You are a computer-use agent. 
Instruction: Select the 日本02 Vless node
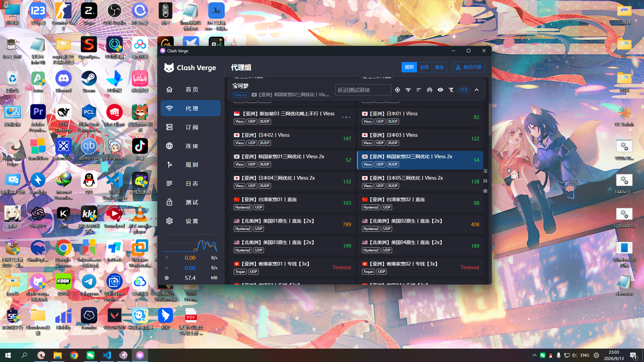292,139
